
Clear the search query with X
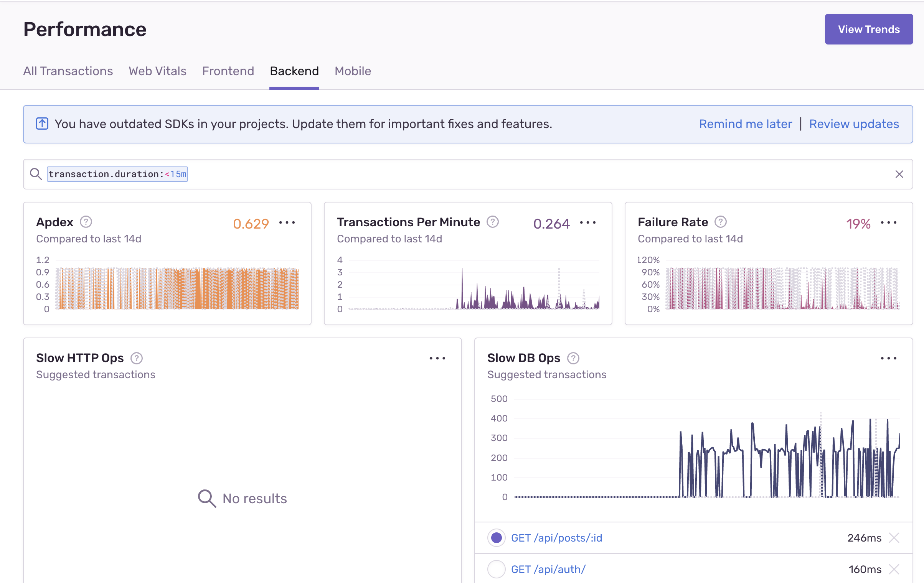tap(899, 174)
